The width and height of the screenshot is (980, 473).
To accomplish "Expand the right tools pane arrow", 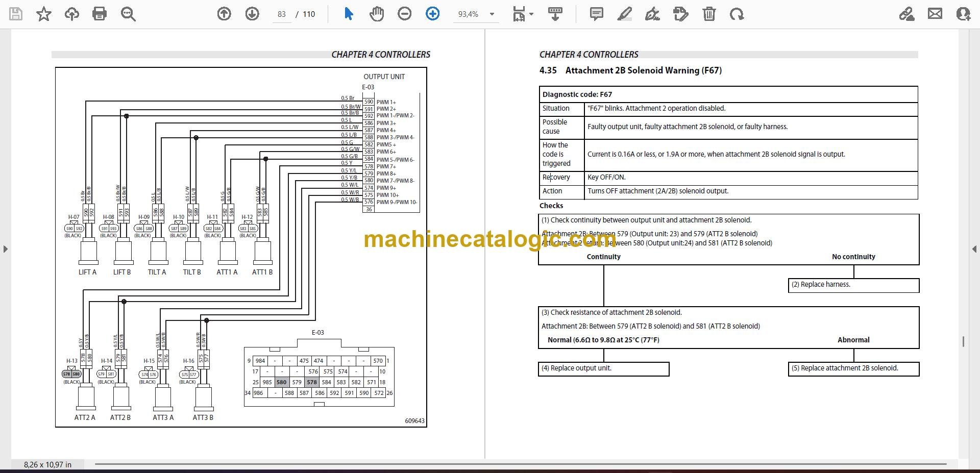I will (x=974, y=249).
